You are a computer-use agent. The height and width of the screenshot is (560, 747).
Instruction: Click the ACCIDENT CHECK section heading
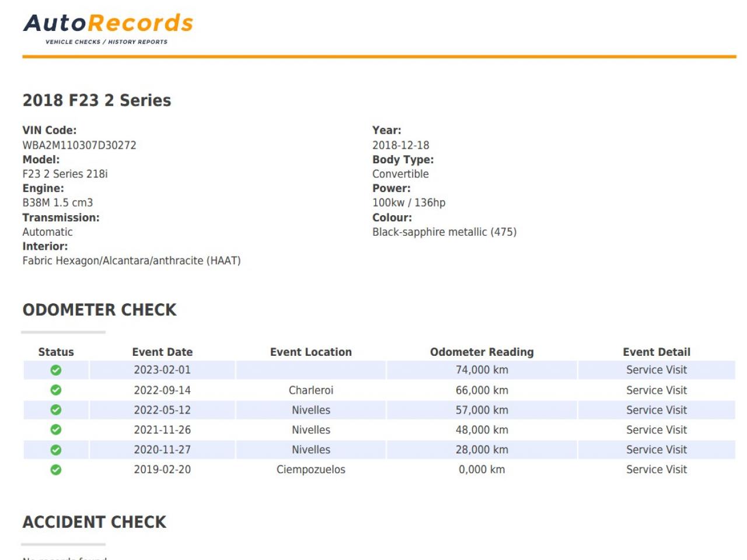point(95,522)
